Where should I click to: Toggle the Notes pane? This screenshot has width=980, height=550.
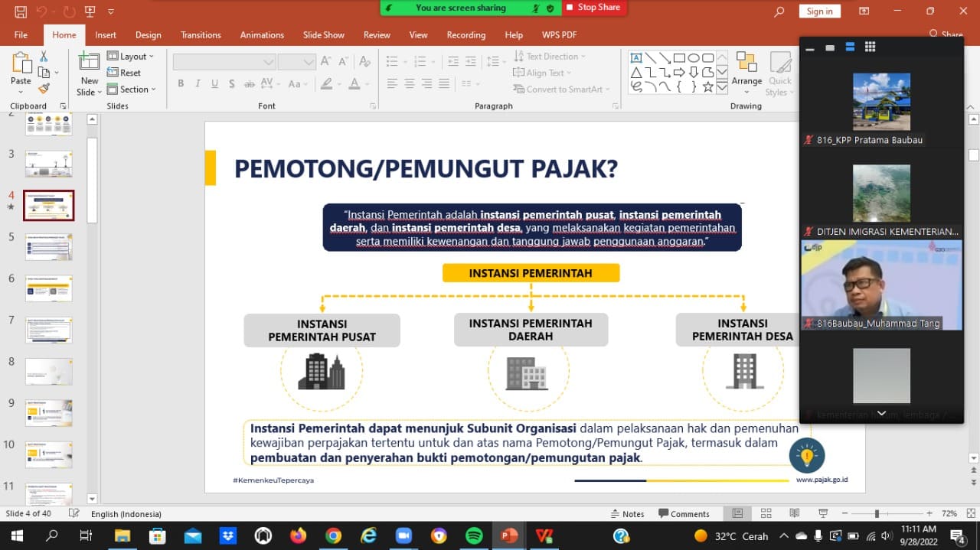click(x=627, y=513)
